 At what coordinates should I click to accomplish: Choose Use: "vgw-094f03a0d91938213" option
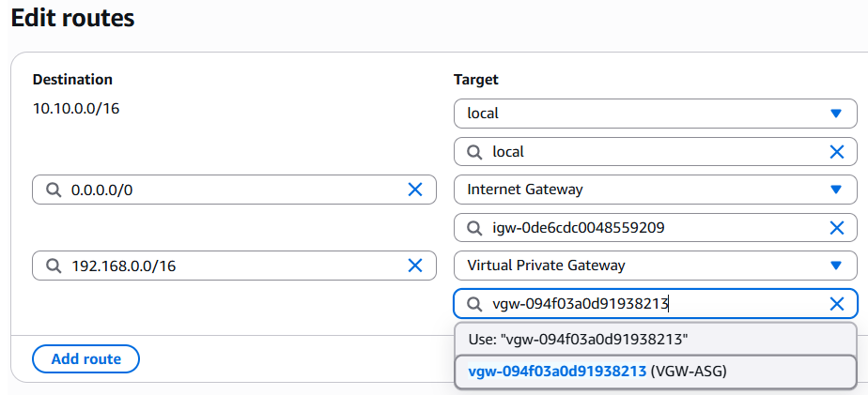pyautogui.click(x=656, y=339)
